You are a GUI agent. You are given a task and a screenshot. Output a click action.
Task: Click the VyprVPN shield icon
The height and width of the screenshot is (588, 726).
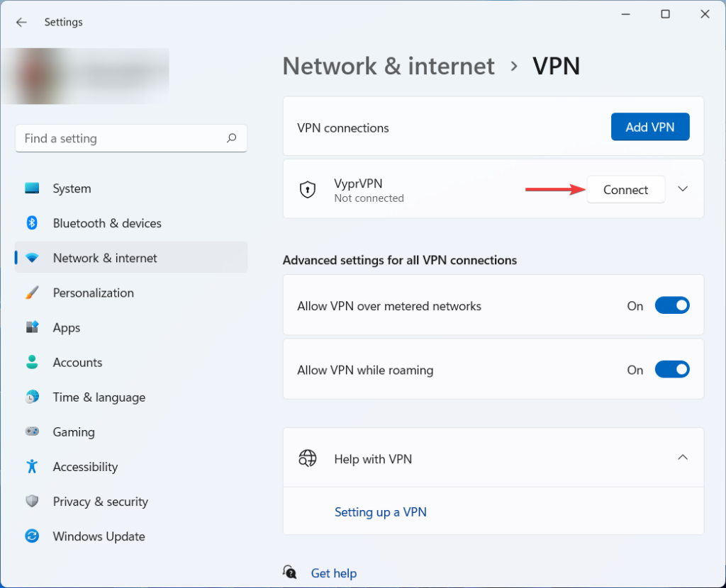coord(307,189)
